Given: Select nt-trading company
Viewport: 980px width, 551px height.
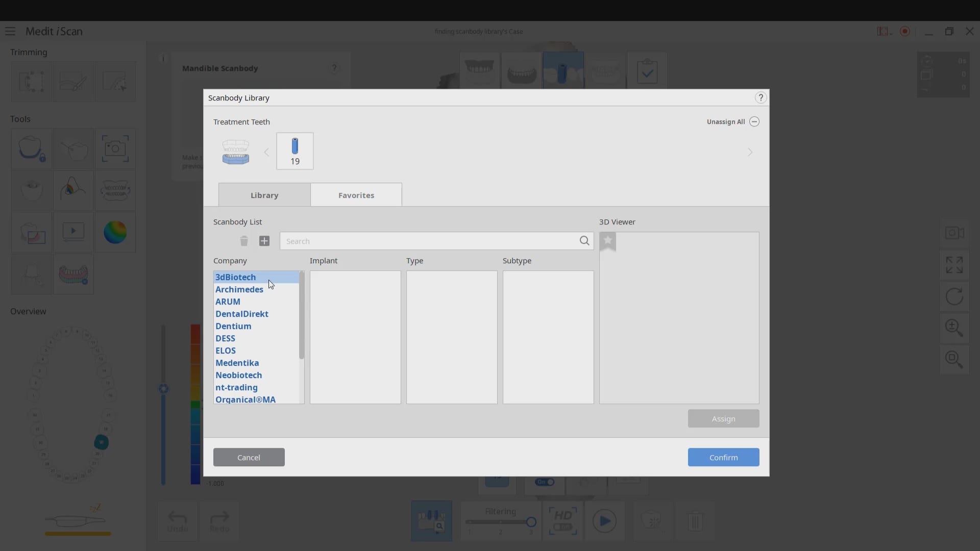Looking at the screenshot, I should (x=256, y=387).
